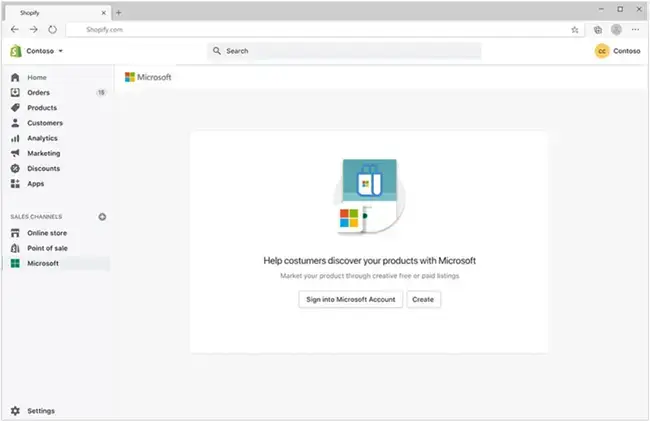Open Analytics menu item
The width and height of the screenshot is (650, 421).
42,138
